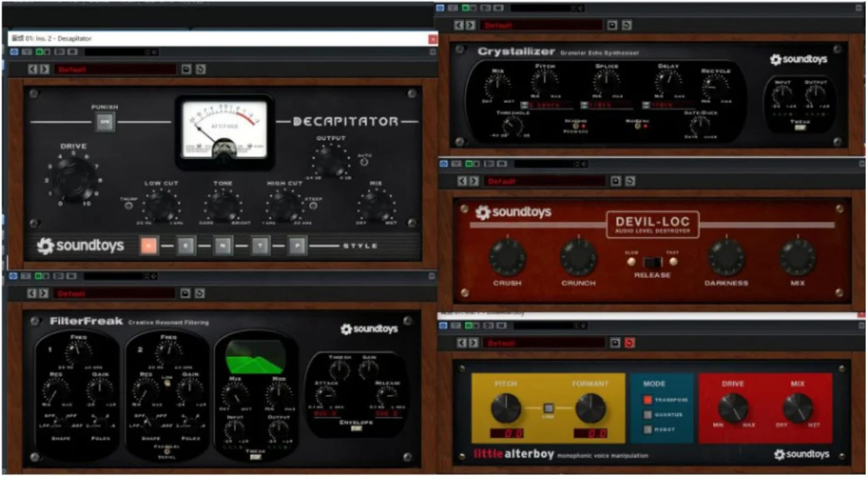Toggle the Punish button on Decapitator
This screenshot has width=868, height=480.
[x=105, y=121]
